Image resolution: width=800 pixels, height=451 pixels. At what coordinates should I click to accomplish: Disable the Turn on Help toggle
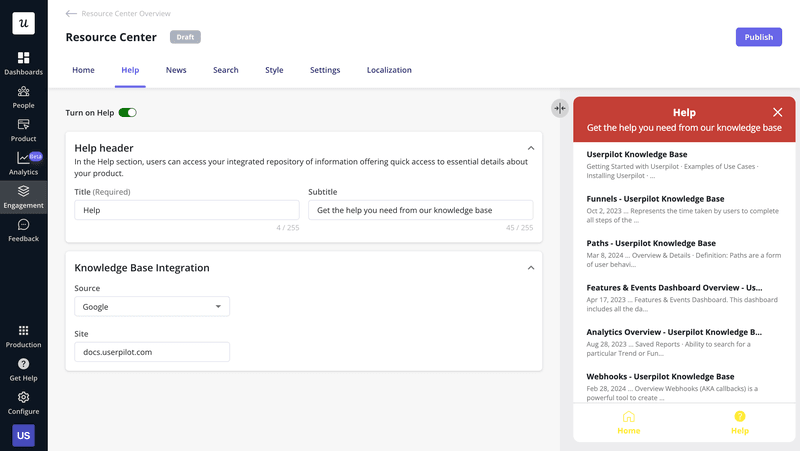coord(127,113)
